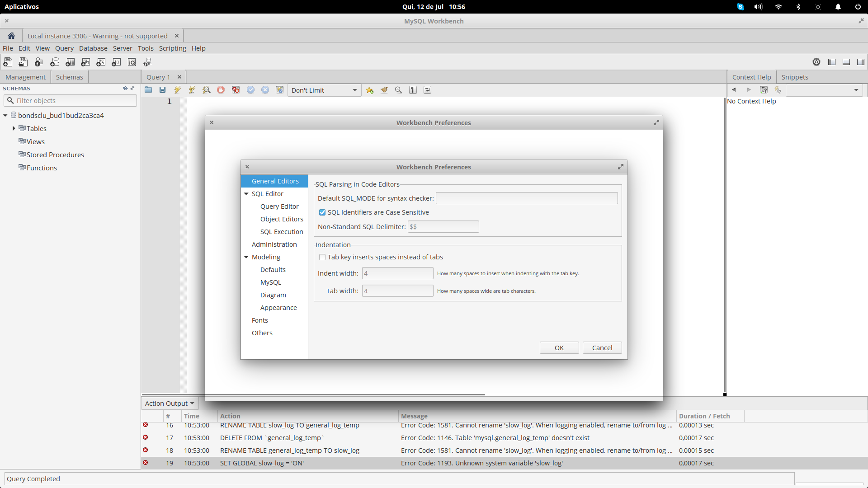The image size is (868, 488).
Task: Create a new view icon
Action: [x=85, y=62]
